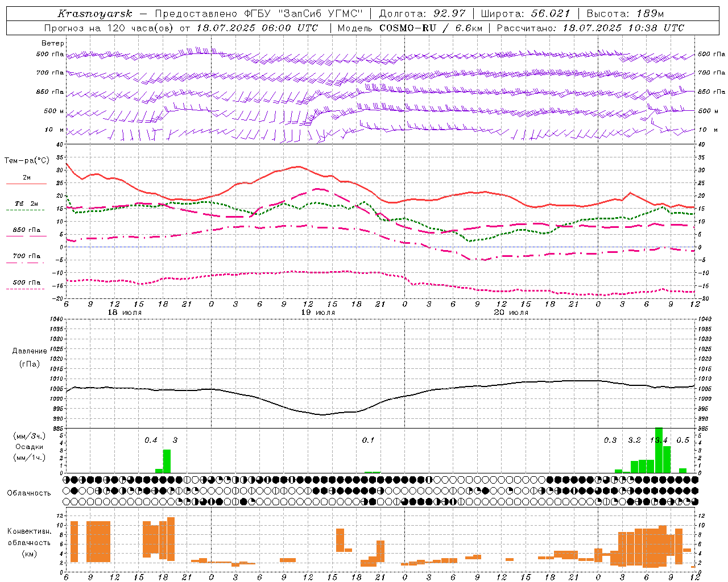The height and width of the screenshot is (582, 728).
Task: Select the Широта: 56.021 value
Action: pyautogui.click(x=526, y=14)
